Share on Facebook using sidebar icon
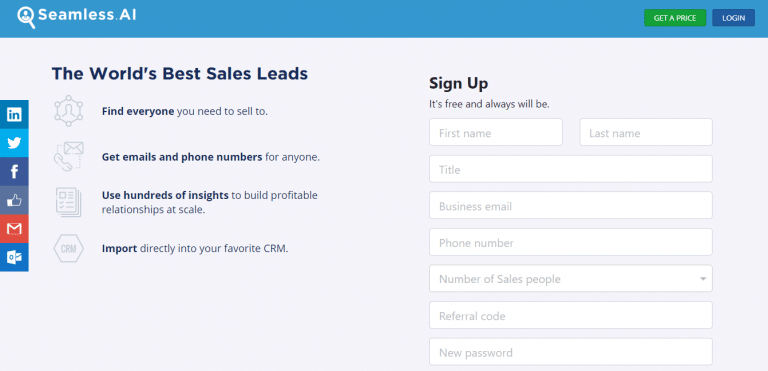This screenshot has height=371, width=768. [x=14, y=171]
